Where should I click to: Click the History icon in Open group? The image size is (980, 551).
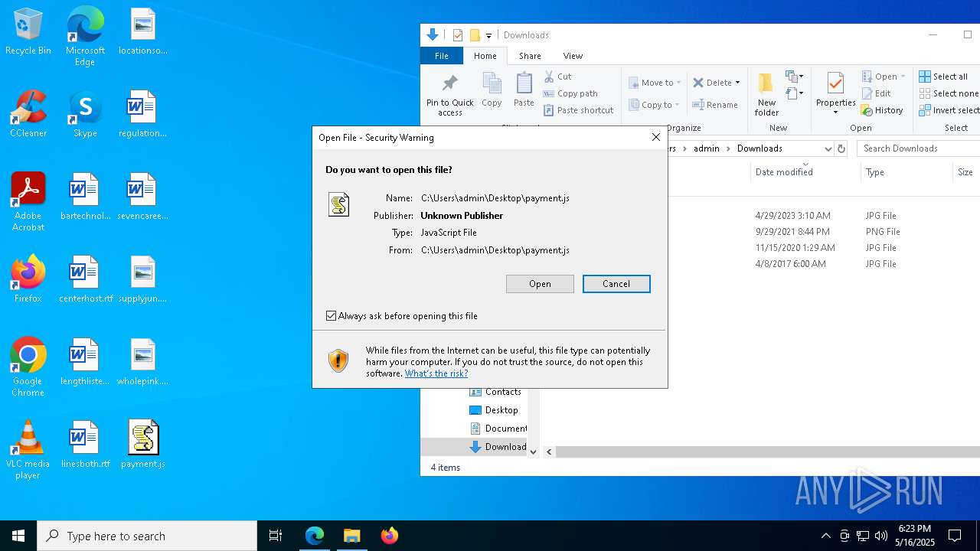coord(882,110)
